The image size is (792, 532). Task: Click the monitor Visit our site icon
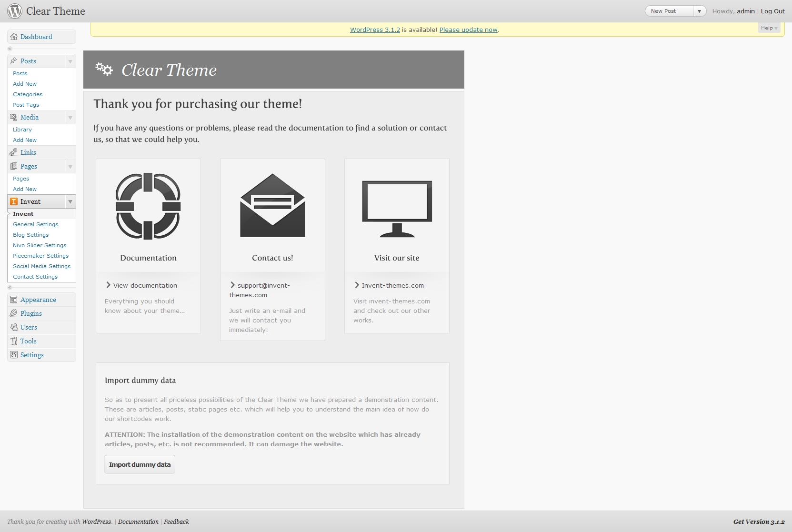pyautogui.click(x=397, y=209)
